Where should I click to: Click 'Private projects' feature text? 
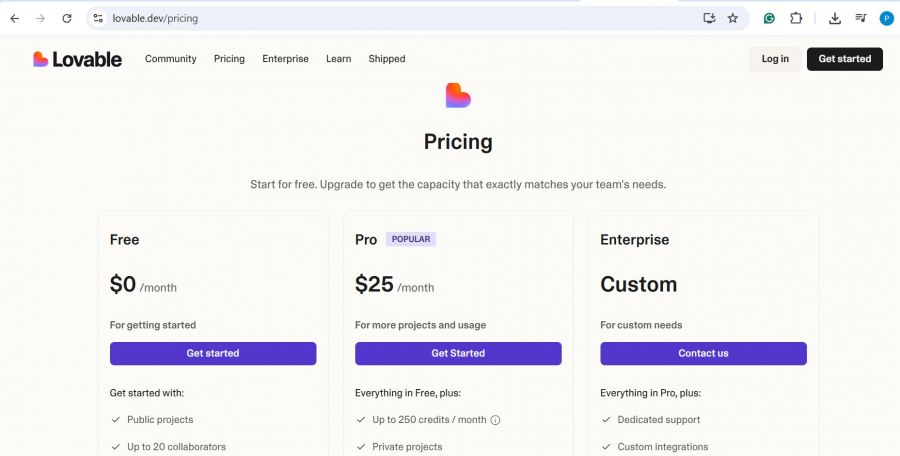pyautogui.click(x=407, y=447)
